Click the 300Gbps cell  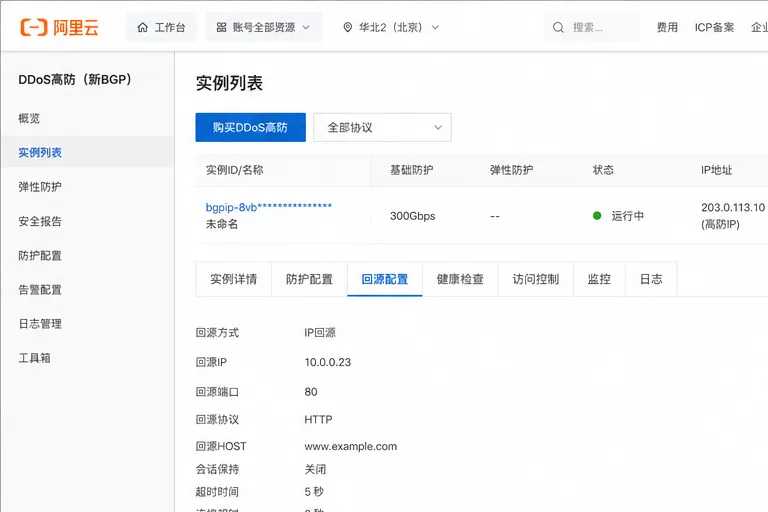click(412, 216)
